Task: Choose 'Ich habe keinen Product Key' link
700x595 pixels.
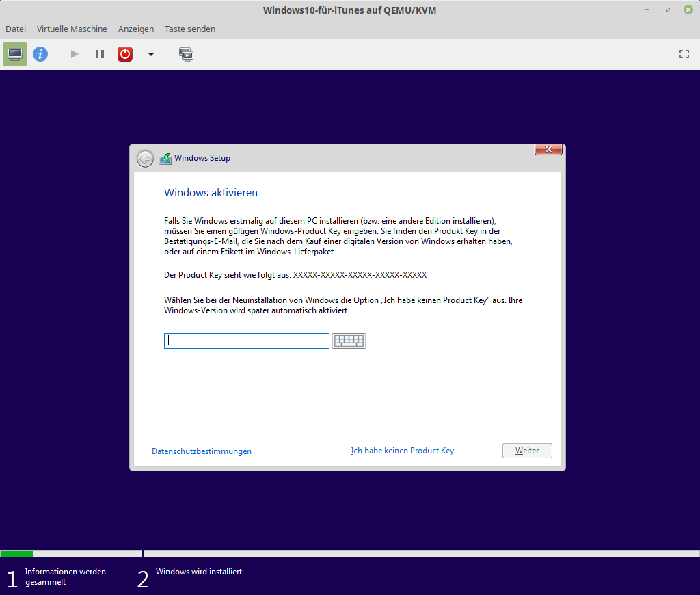Action: [403, 451]
